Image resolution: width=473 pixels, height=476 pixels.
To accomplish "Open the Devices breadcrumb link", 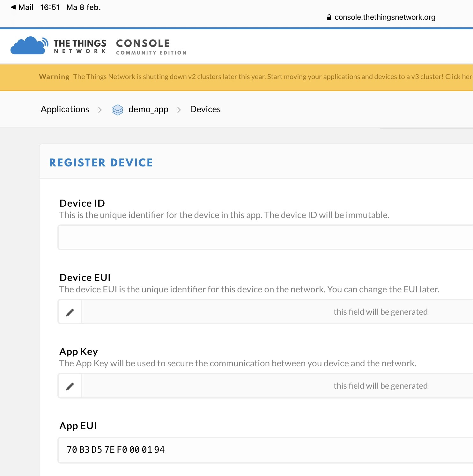I will 205,109.
